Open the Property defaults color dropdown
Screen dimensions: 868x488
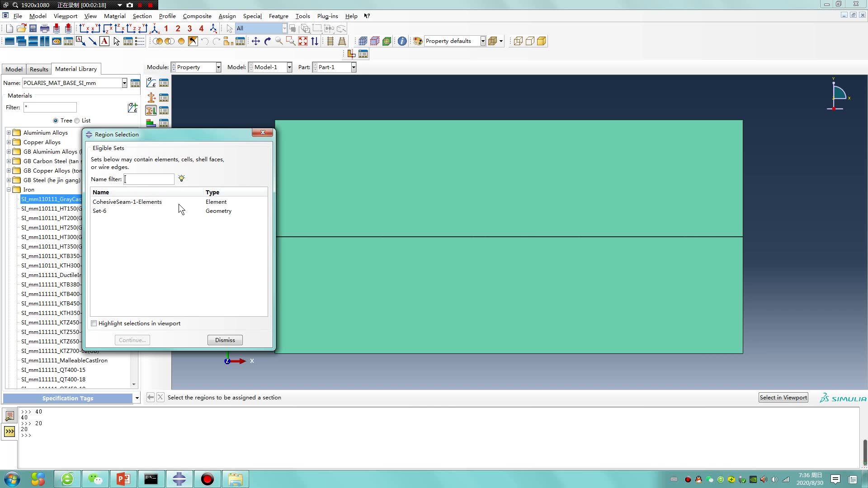point(482,41)
